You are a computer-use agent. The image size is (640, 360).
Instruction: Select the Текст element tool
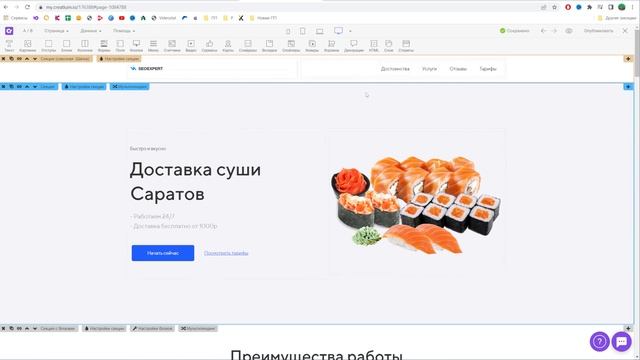(x=9, y=45)
